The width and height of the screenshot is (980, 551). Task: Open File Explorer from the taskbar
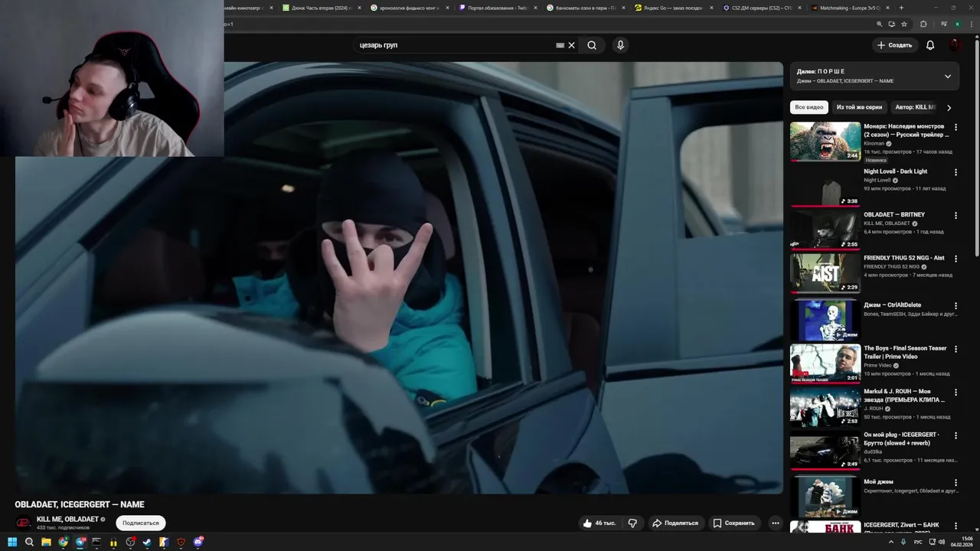coord(46,543)
